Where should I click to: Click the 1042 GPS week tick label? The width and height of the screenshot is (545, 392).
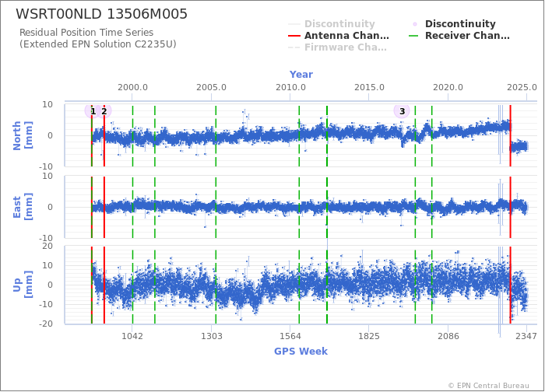click(x=132, y=336)
